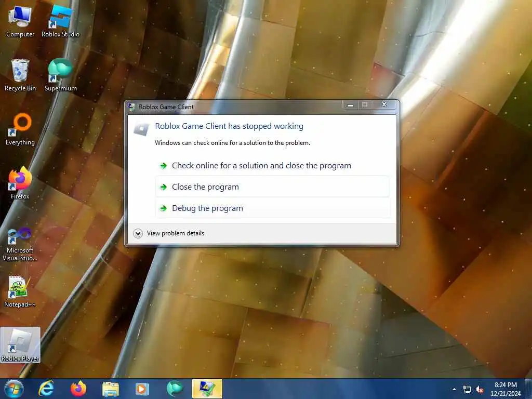This screenshot has height=399, width=532.
Task: Choose Debug the program
Action: pos(272,208)
